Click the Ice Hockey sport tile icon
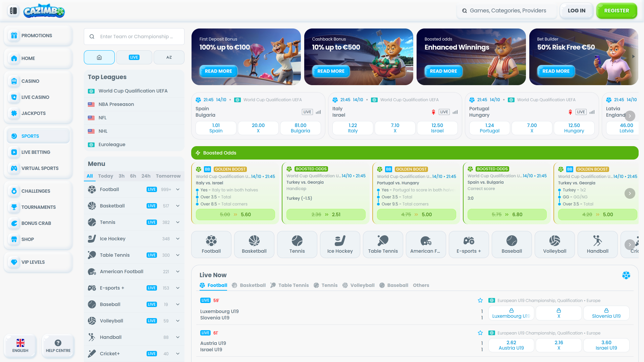The width and height of the screenshot is (644, 362). click(x=340, y=241)
